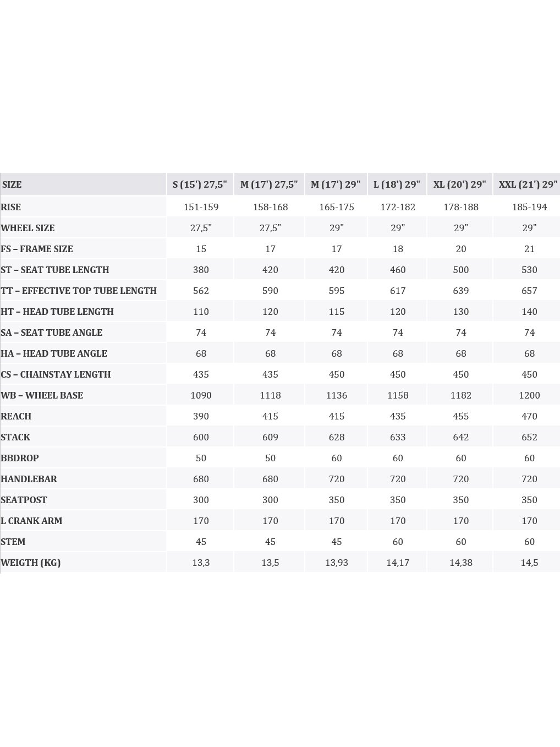Click the WB – WHEEL BASE label

click(x=42, y=395)
